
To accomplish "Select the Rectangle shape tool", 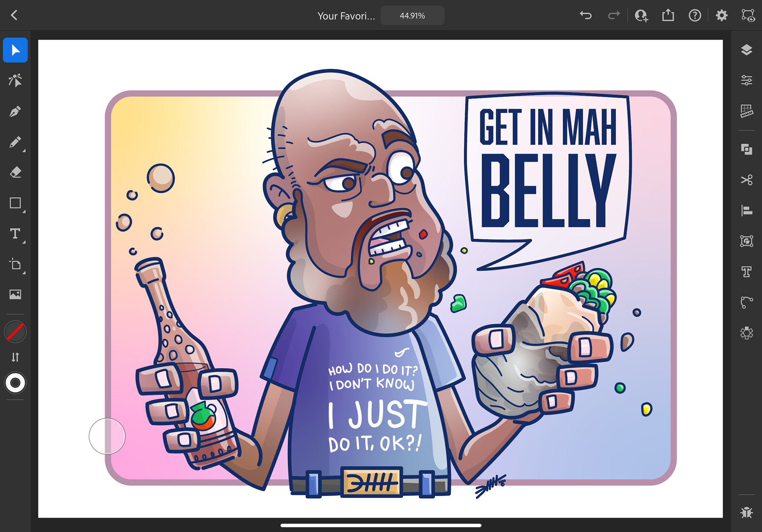I will 15,203.
